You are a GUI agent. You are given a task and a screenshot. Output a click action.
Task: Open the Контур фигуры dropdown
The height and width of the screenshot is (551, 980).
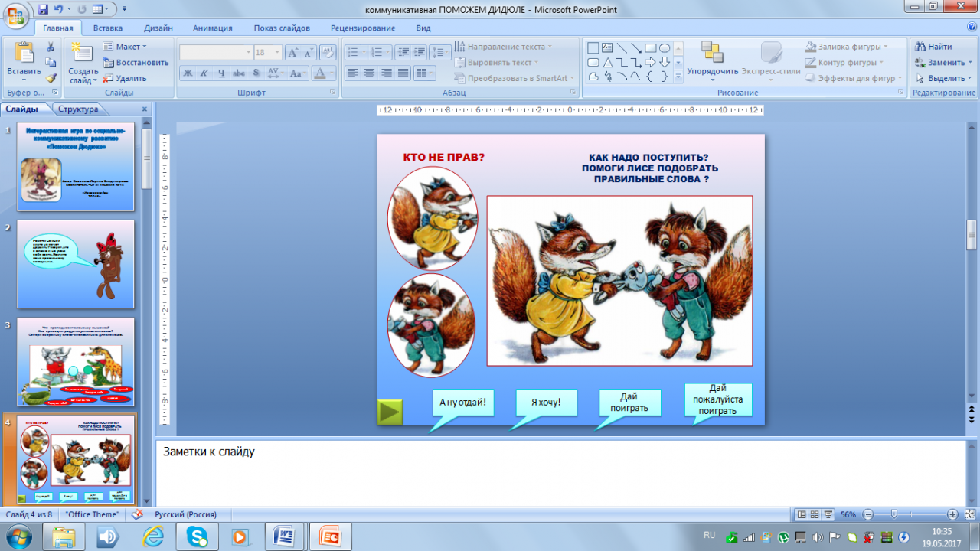846,63
